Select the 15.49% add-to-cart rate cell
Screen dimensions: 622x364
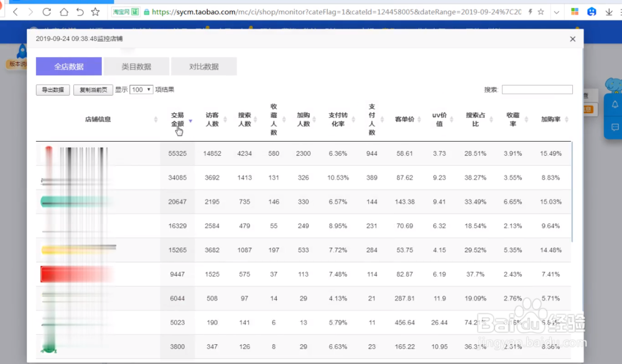click(551, 153)
